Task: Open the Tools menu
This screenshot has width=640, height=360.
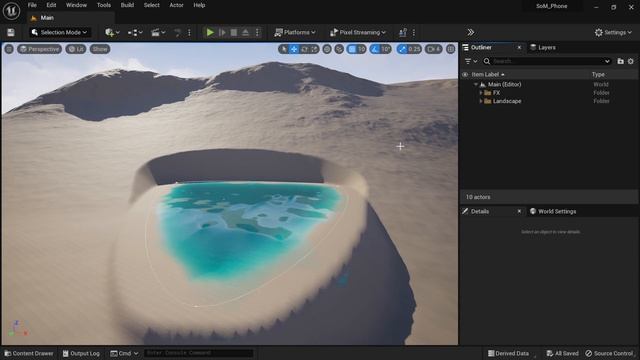Action: [x=104, y=5]
